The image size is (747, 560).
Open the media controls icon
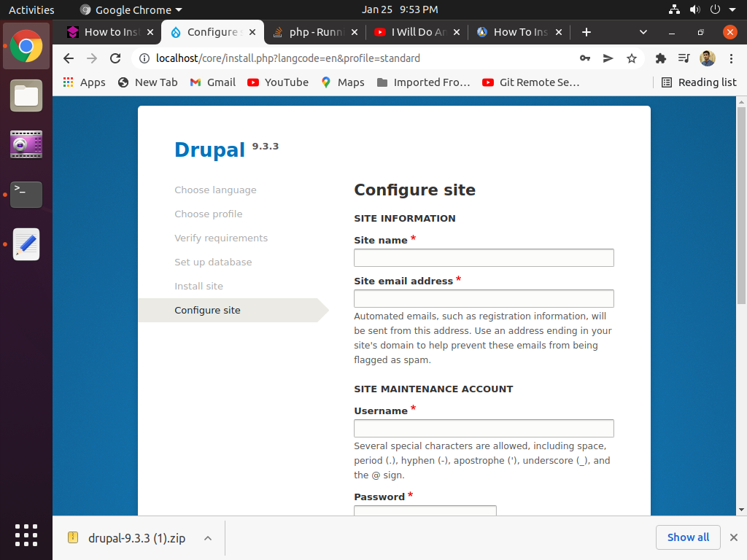click(x=684, y=58)
